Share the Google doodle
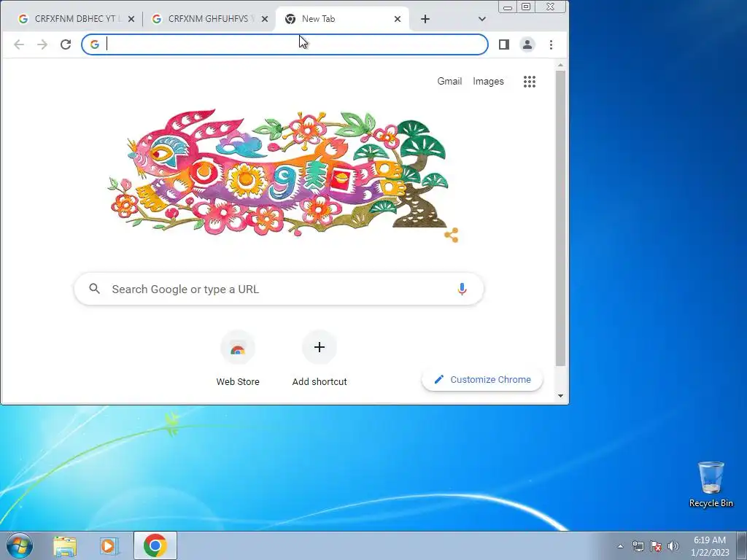 pyautogui.click(x=451, y=236)
